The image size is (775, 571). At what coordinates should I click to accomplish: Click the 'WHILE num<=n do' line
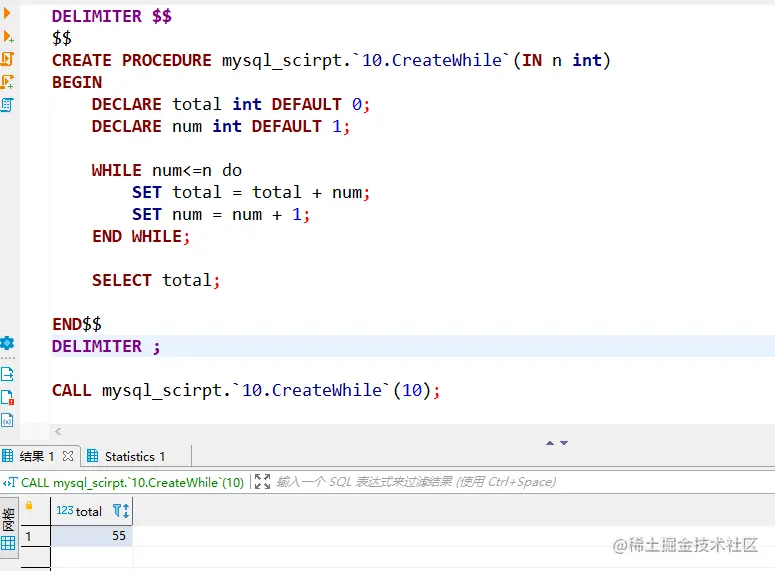click(167, 171)
